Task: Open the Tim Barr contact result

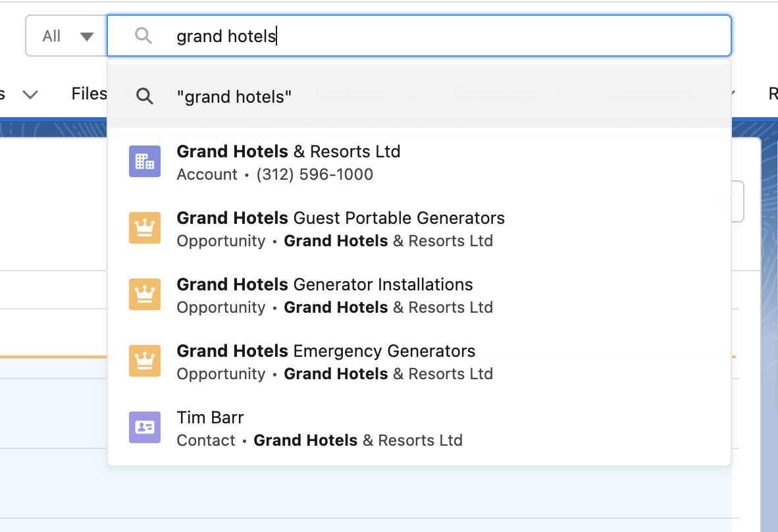Action: [x=211, y=418]
